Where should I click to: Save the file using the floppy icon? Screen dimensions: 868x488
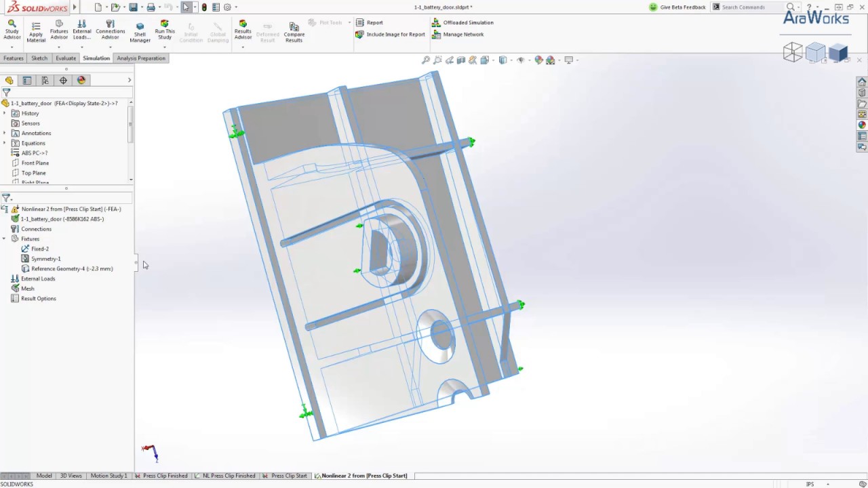(133, 7)
